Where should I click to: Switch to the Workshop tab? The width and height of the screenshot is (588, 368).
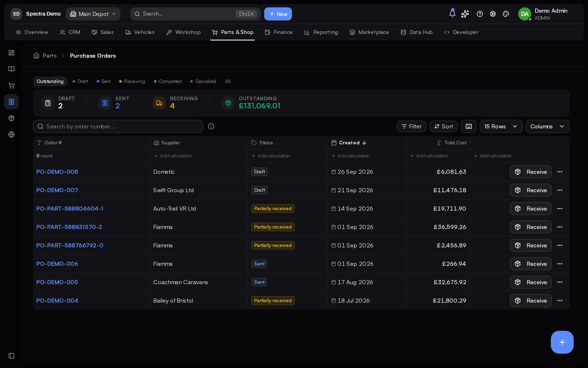coord(184,32)
